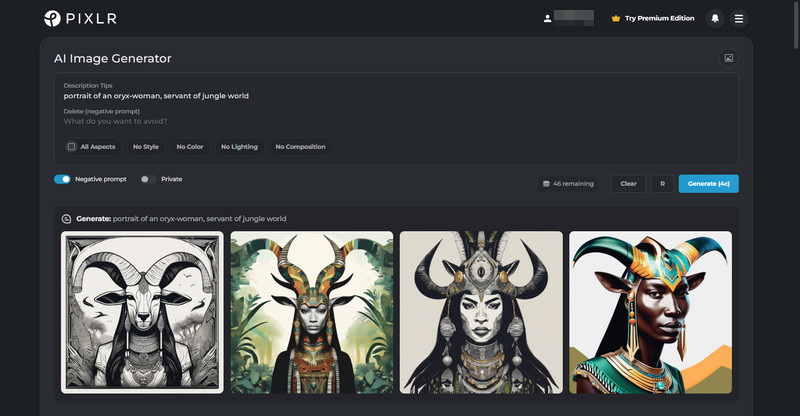Open the No Composition option
The image size is (800, 416).
coord(301,146)
